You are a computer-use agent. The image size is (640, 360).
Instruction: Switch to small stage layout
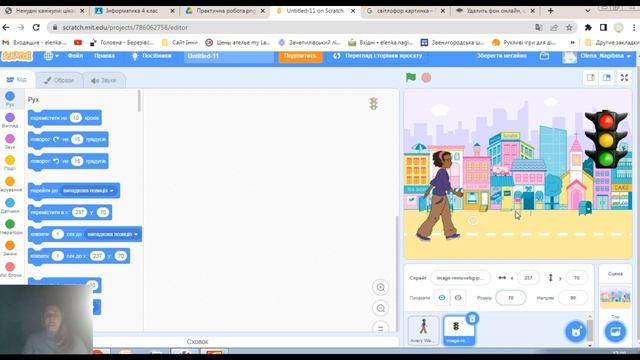pyautogui.click(x=591, y=78)
